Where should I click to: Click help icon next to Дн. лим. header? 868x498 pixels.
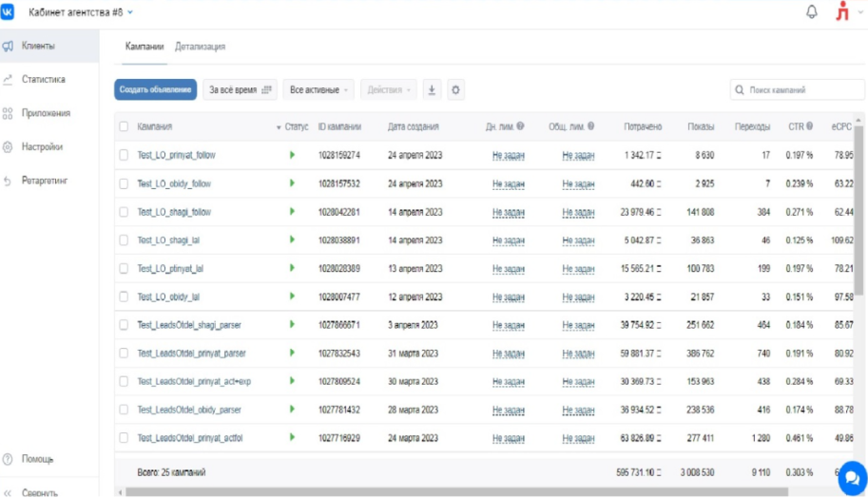(520, 126)
